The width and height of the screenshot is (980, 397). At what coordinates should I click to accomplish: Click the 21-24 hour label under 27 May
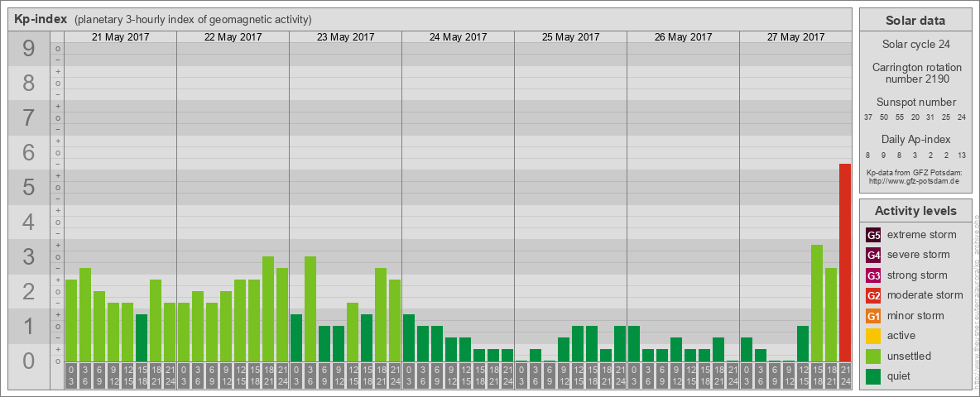[x=845, y=375]
